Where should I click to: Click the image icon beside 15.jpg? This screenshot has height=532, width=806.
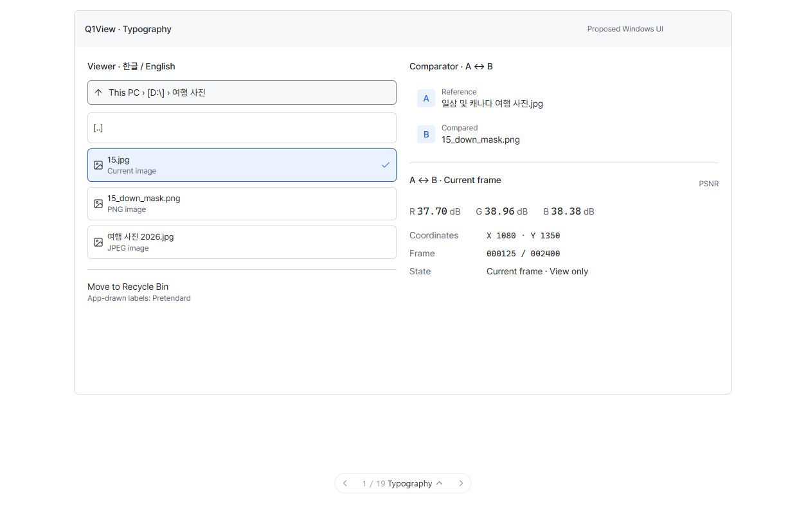click(x=98, y=165)
